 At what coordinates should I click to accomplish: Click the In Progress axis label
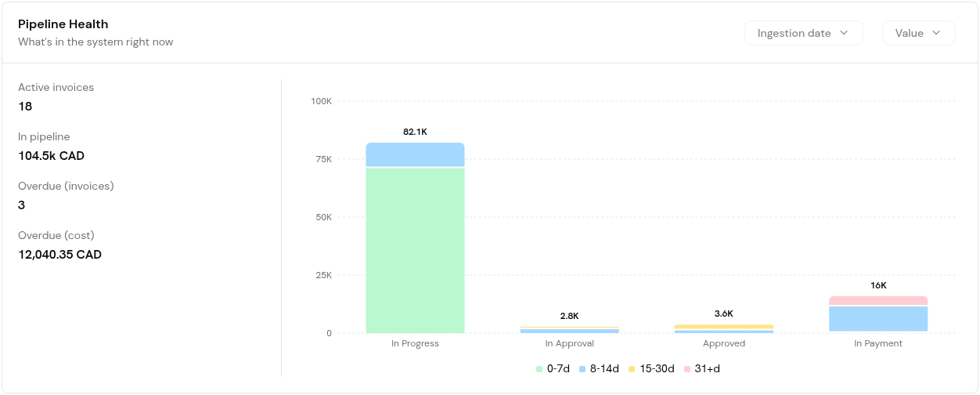(x=415, y=343)
